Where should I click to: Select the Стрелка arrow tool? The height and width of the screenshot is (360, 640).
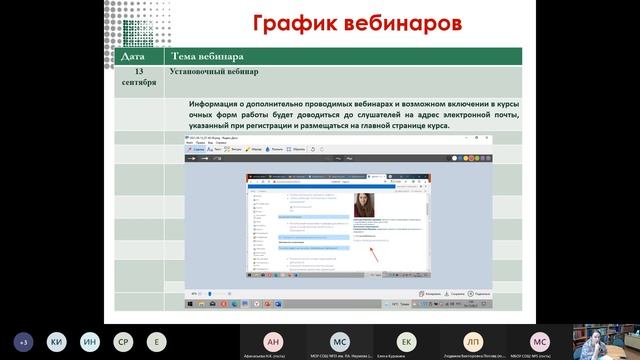(x=195, y=149)
